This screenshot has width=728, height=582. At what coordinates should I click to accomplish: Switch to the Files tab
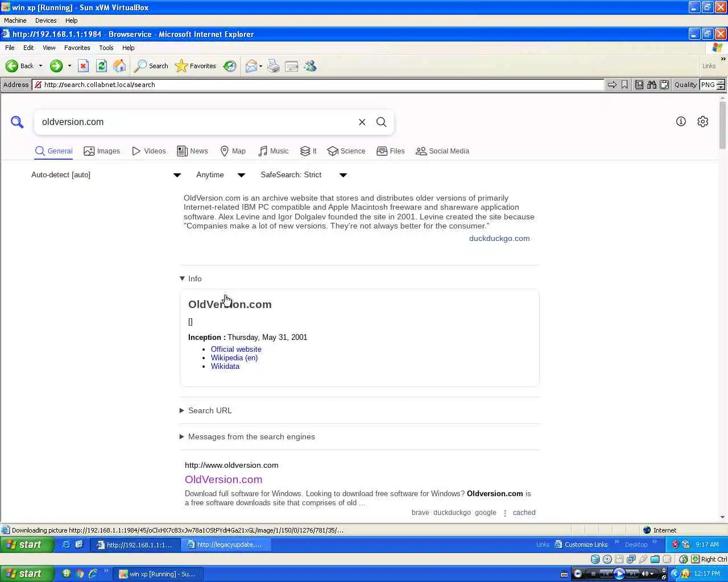point(391,151)
